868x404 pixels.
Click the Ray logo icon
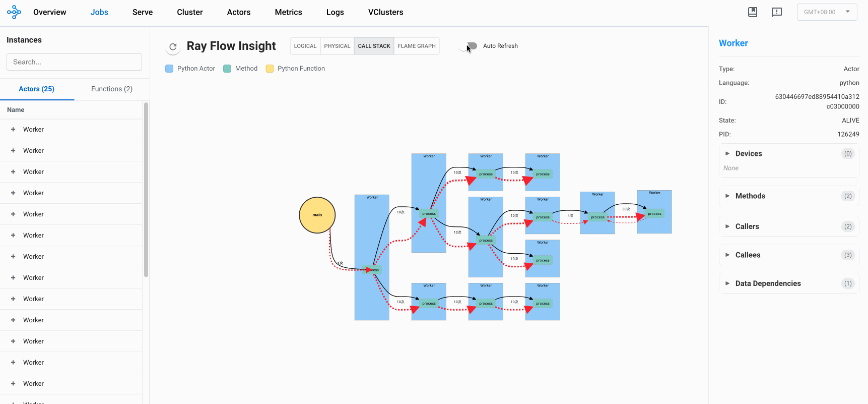[14, 12]
